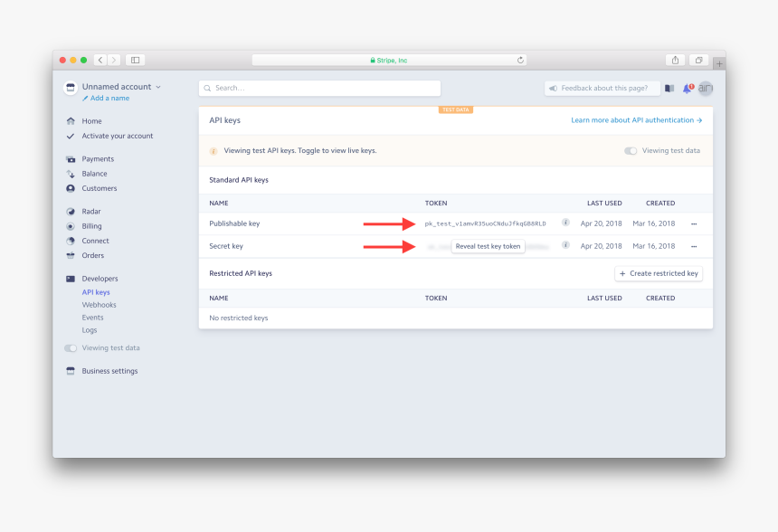Open Connect from sidebar

pos(95,241)
